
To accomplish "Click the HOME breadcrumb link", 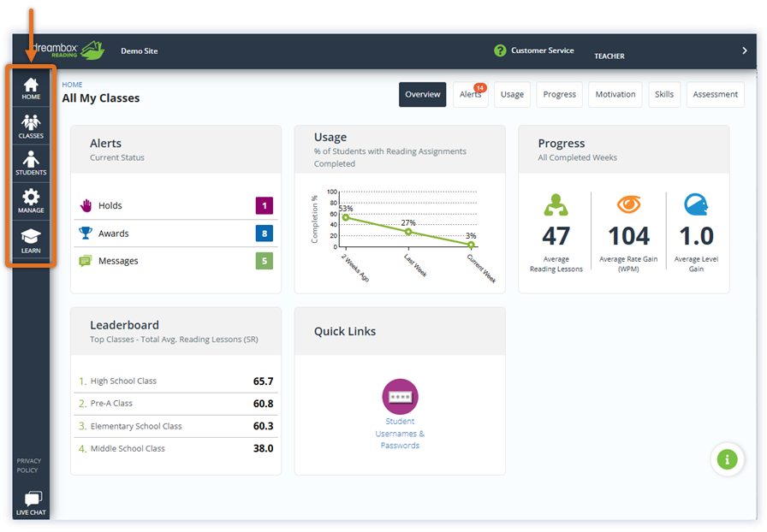I will (72, 84).
